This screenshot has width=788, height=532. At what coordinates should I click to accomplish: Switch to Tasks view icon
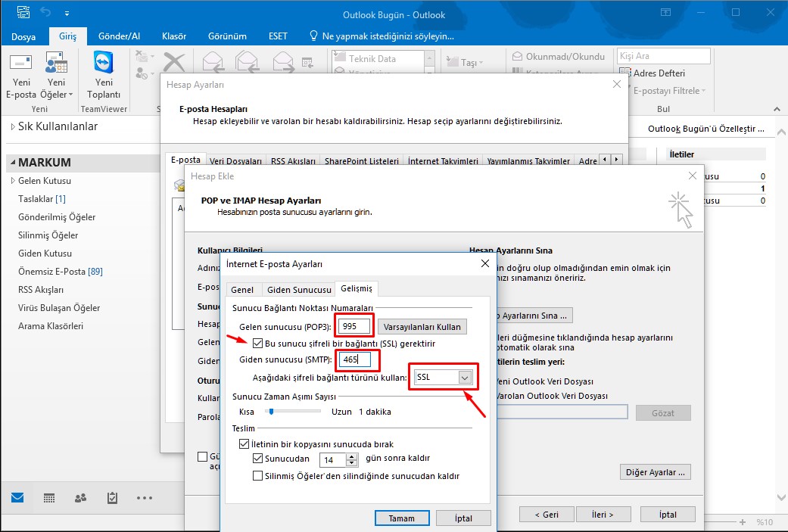[113, 498]
